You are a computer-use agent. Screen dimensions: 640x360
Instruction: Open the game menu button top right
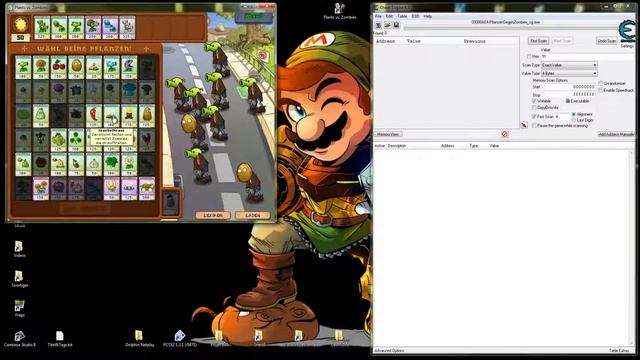coord(253,17)
